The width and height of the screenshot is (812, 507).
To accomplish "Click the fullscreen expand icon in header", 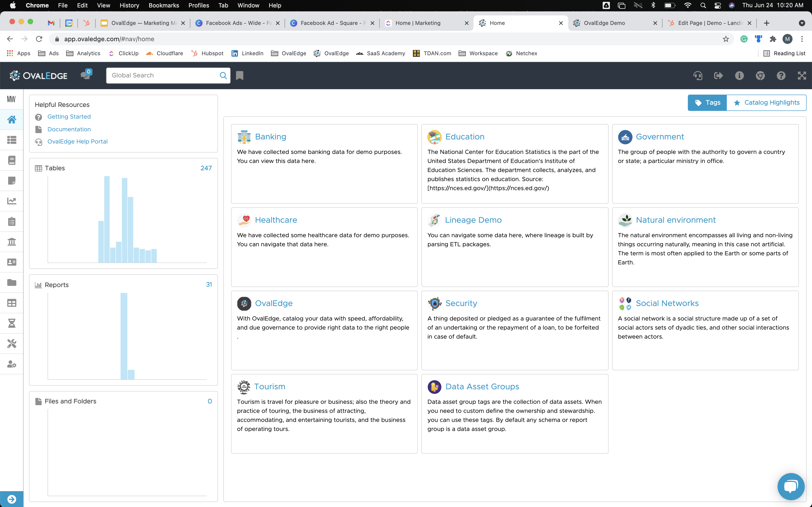I will pyautogui.click(x=802, y=75).
